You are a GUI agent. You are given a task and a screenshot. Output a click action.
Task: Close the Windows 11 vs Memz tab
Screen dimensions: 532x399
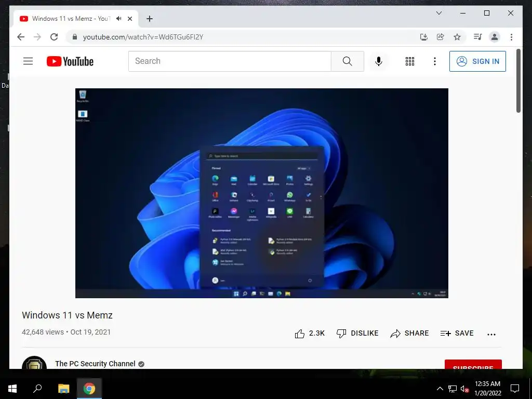129,19
